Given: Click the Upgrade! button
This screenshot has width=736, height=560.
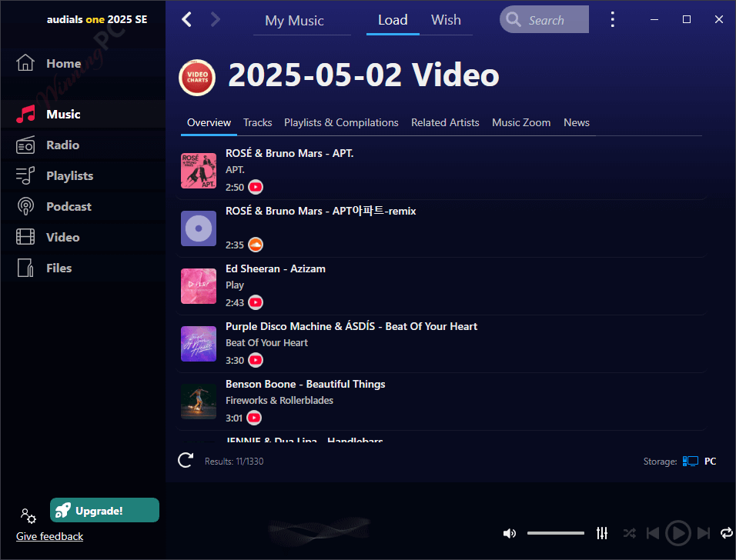Looking at the screenshot, I should click(105, 510).
